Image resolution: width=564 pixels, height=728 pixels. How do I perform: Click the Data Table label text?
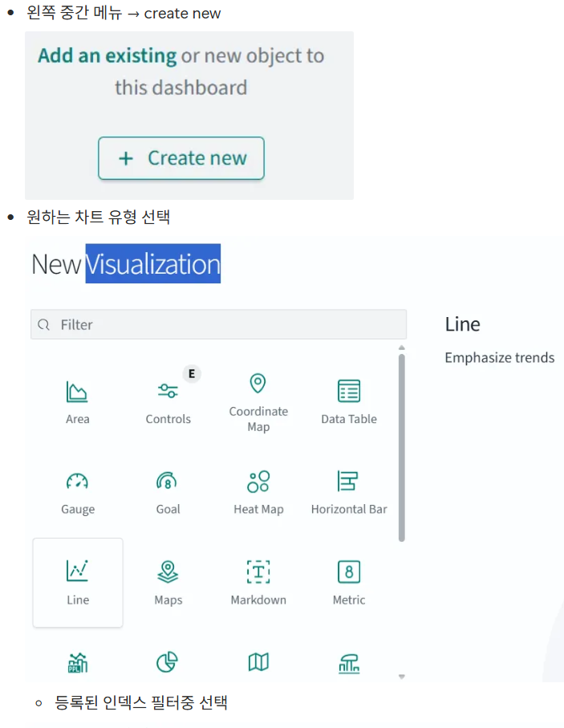tap(349, 419)
